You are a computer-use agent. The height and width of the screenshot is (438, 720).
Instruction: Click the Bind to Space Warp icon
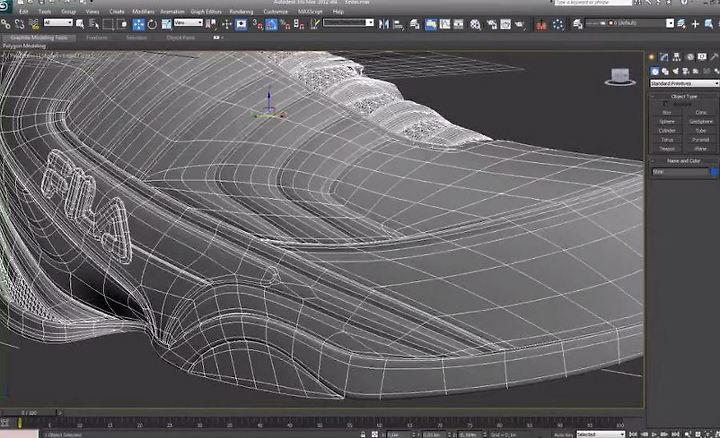(x=34, y=23)
